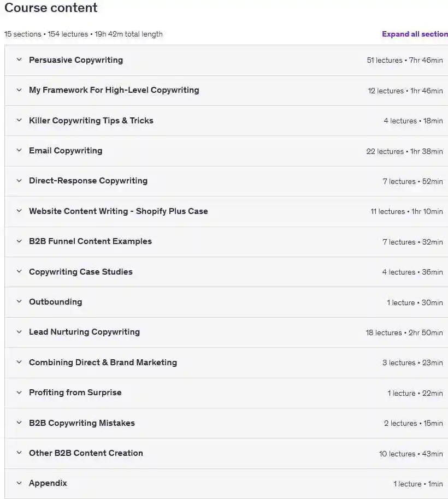This screenshot has width=448, height=499.
Task: Expand Email Copywriting using its chevron
Action: point(19,150)
